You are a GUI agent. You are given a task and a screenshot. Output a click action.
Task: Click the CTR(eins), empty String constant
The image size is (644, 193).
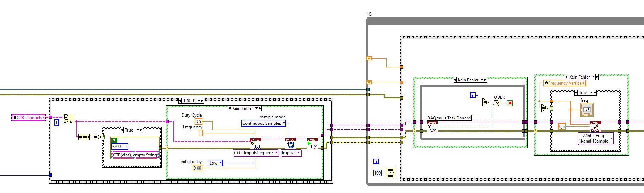(135, 155)
